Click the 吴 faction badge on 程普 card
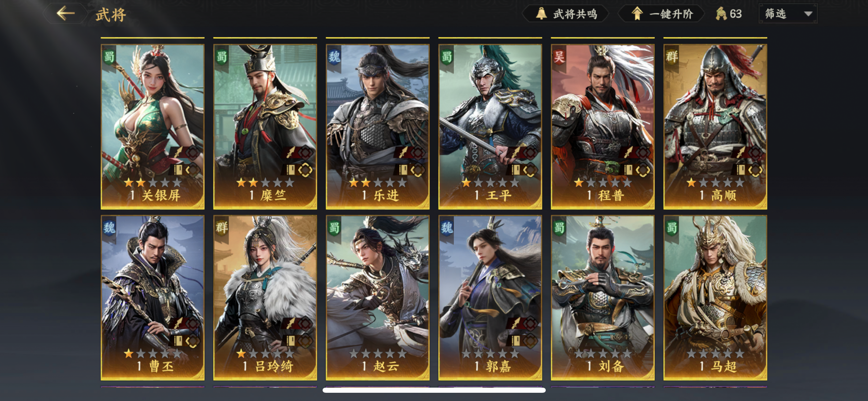 tap(559, 57)
